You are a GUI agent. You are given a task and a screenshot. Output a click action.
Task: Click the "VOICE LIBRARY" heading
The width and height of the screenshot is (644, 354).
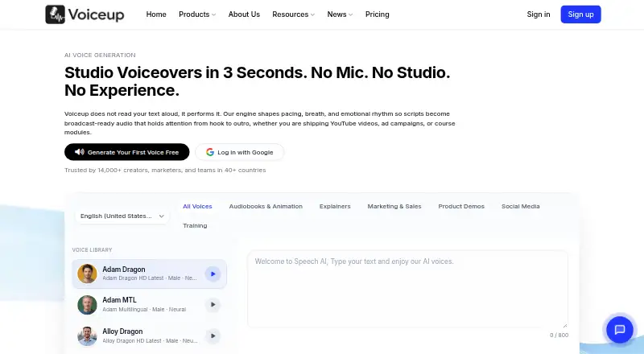pos(92,249)
